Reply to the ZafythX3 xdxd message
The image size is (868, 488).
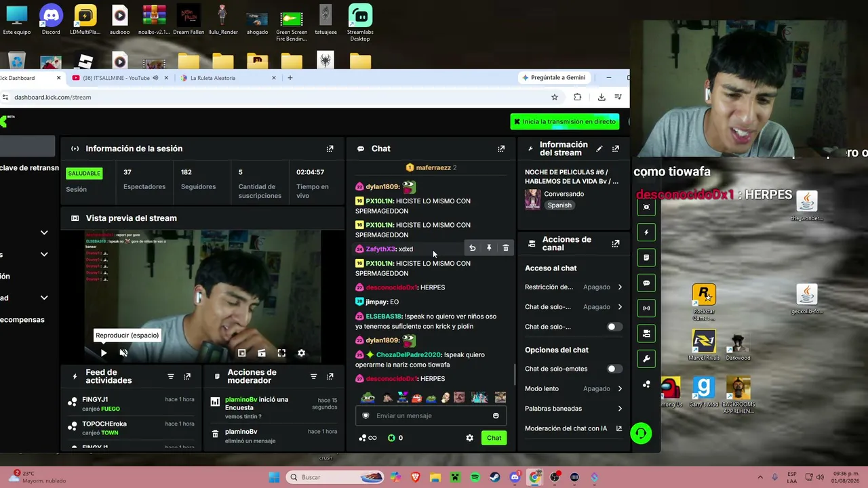coord(473,248)
